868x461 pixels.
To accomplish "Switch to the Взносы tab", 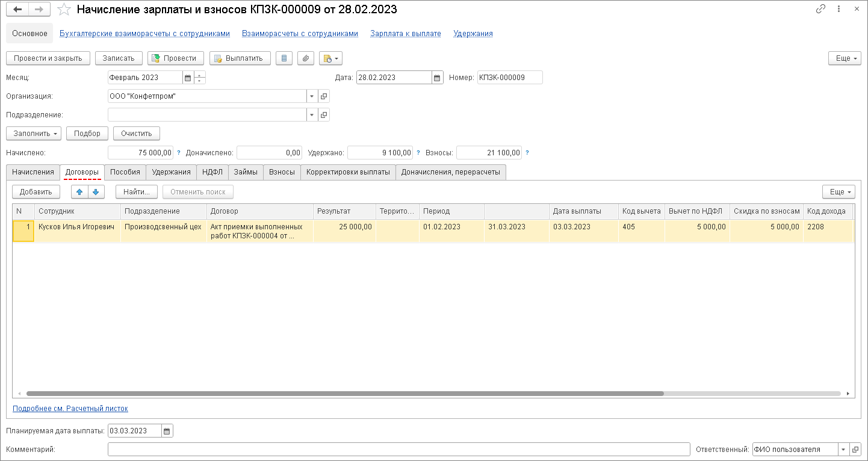I will point(282,172).
